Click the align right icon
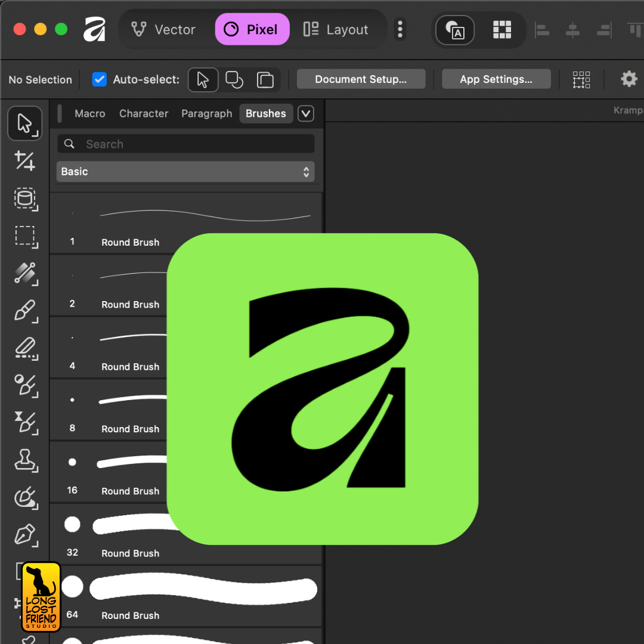 click(x=604, y=30)
